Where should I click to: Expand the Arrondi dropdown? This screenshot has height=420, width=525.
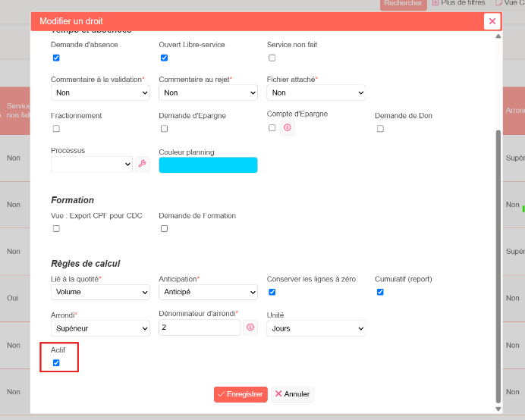[100, 328]
